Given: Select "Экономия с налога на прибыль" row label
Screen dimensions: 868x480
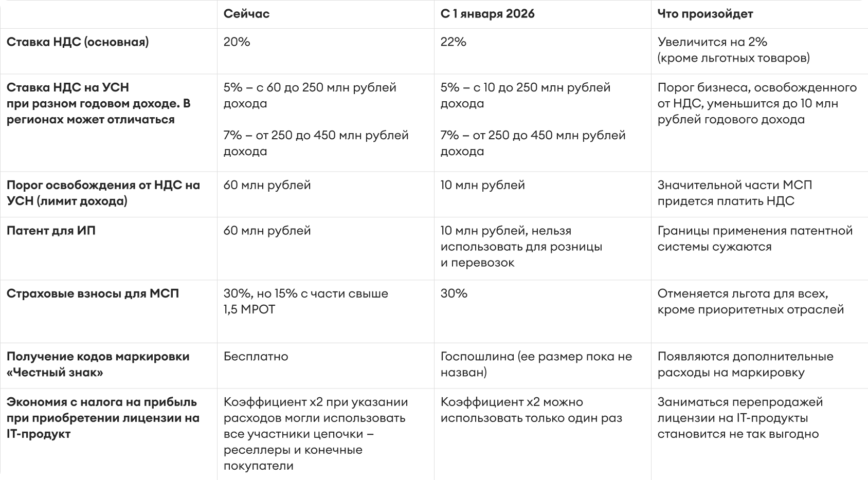Looking at the screenshot, I should pos(101,402).
